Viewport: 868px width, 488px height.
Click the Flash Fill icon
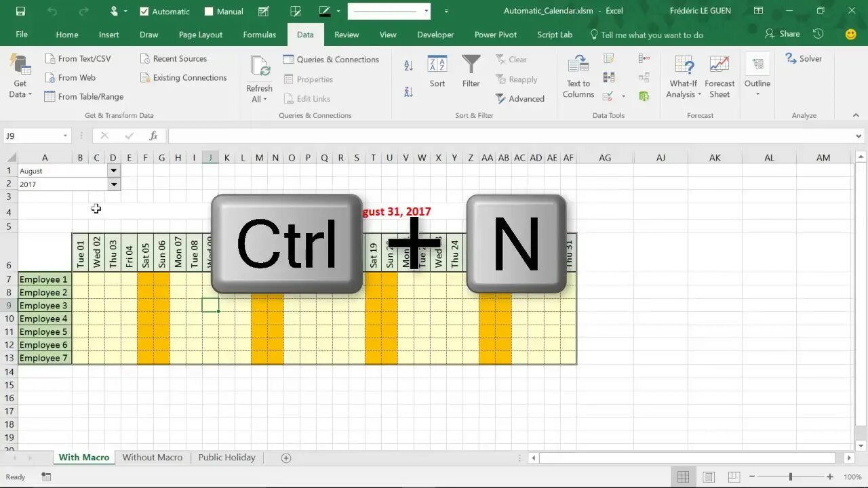pos(609,59)
